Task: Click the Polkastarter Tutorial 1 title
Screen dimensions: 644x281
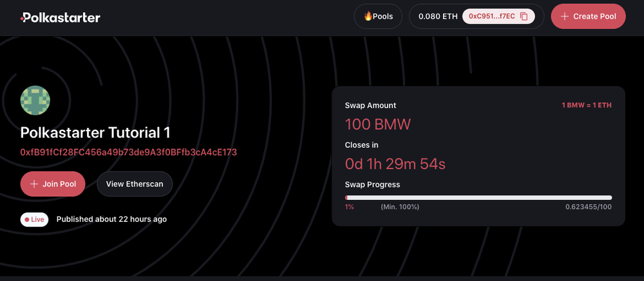Action: (x=95, y=132)
